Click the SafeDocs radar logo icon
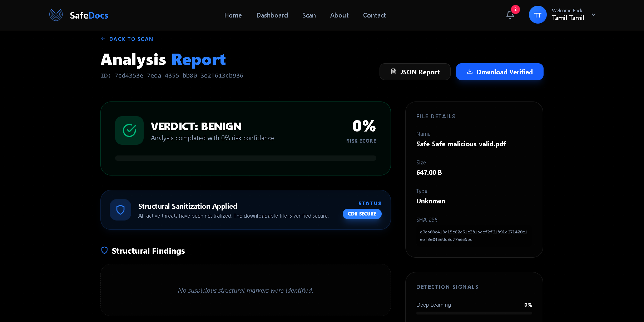Screen dimensions: 644x322 pyautogui.click(x=56, y=15)
